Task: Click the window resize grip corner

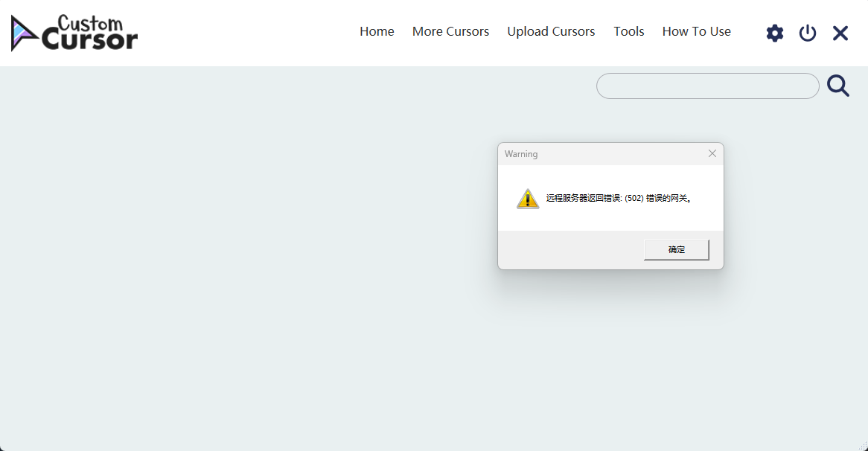Action: coord(862,445)
